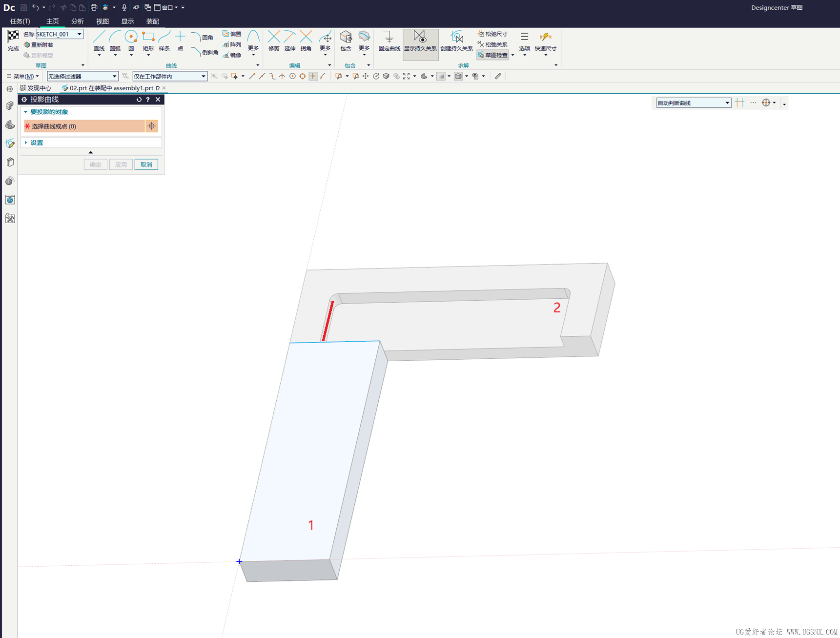Viewport: 840px width, 638px height.
Task: Toggle 松弛尺寸 (Relax dimensions) option
Action: [492, 34]
